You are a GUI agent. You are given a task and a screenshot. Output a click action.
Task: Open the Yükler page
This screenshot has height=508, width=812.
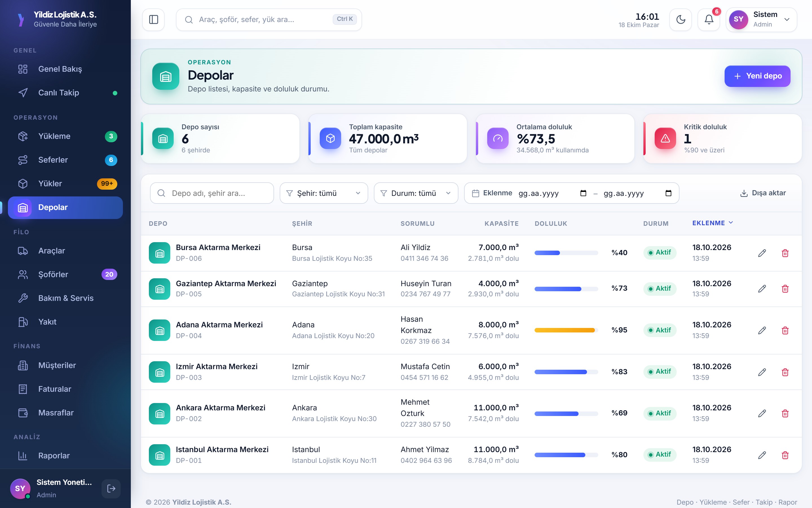(x=65, y=183)
